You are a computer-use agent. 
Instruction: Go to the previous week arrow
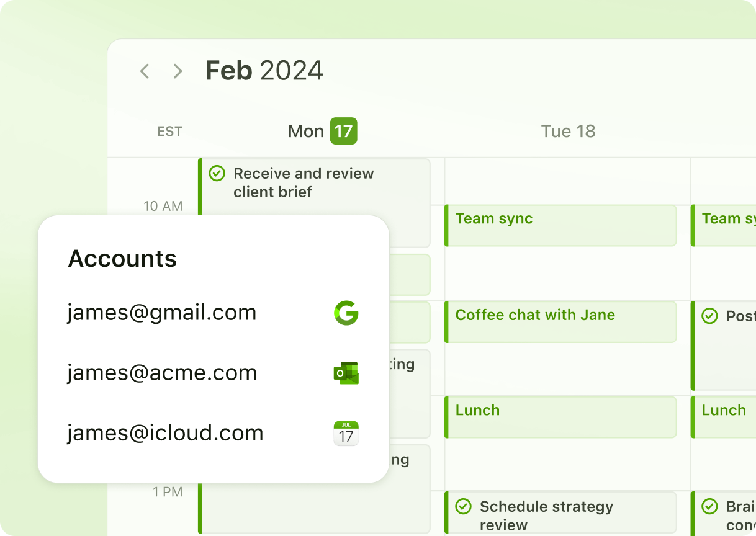[145, 71]
